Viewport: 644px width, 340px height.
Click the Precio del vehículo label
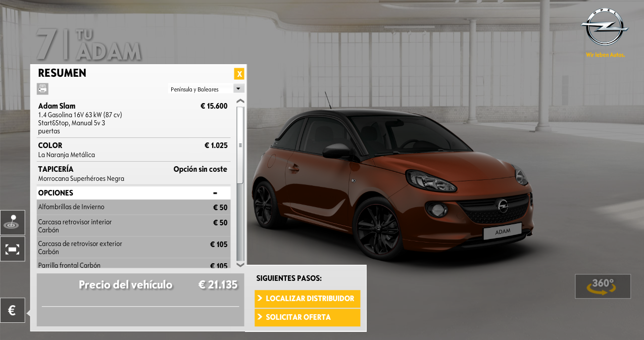126,285
